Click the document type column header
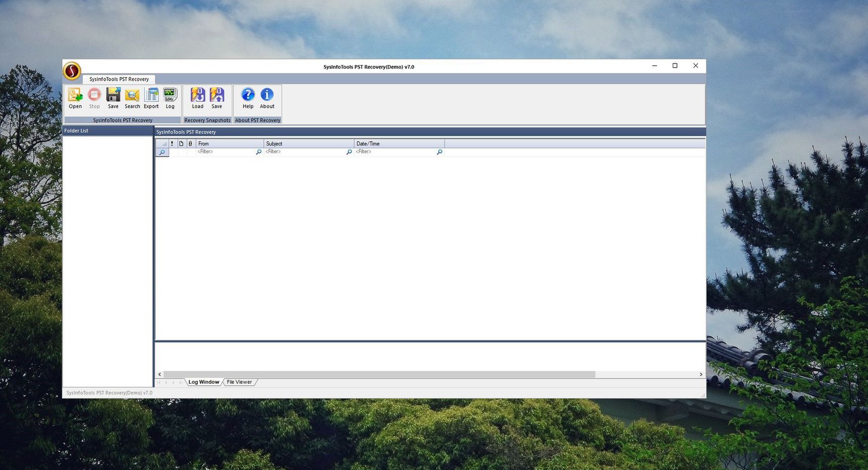Viewport: 868px width, 470px height. 181,144
